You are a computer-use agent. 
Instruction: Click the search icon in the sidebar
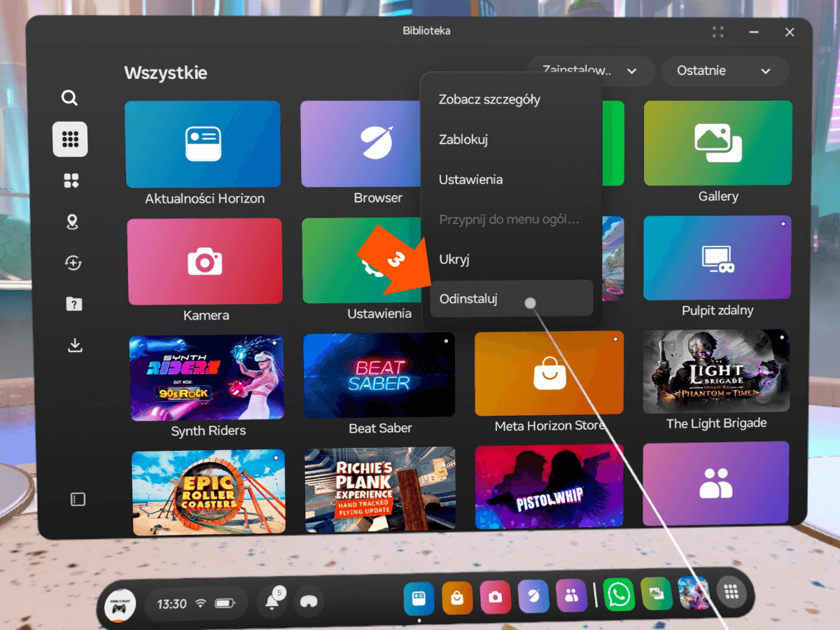point(69,98)
